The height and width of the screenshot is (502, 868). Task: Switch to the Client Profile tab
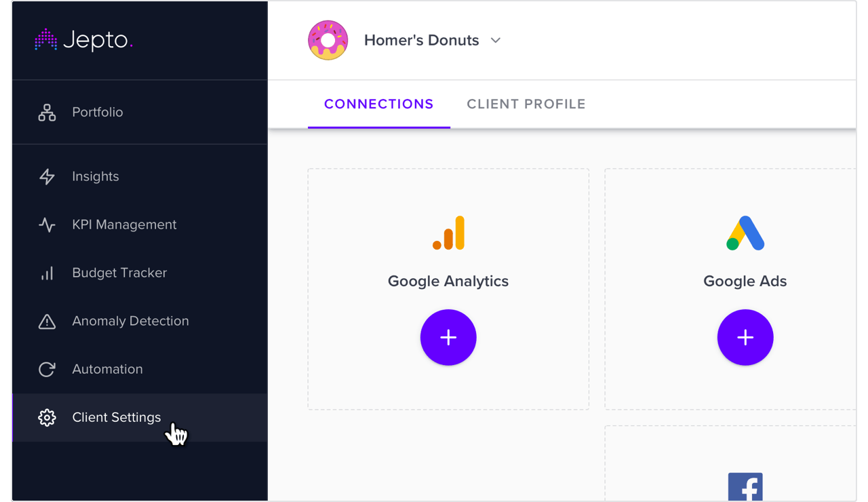coord(526,104)
